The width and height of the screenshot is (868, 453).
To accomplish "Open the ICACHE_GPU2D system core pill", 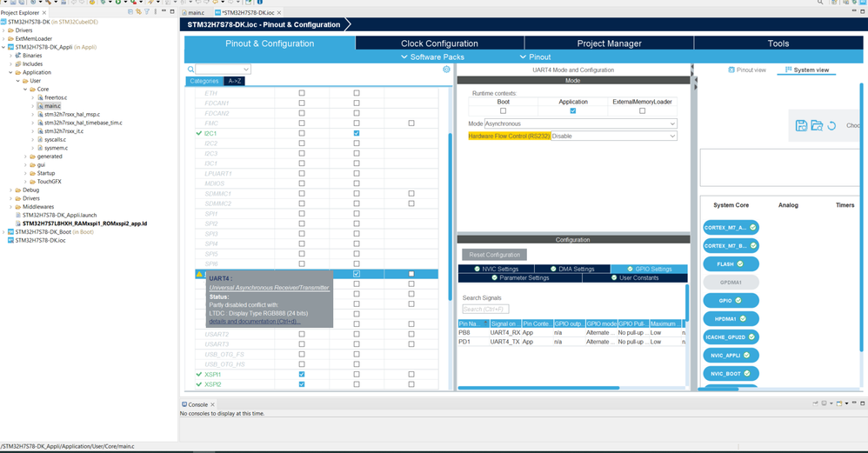I will pos(731,336).
